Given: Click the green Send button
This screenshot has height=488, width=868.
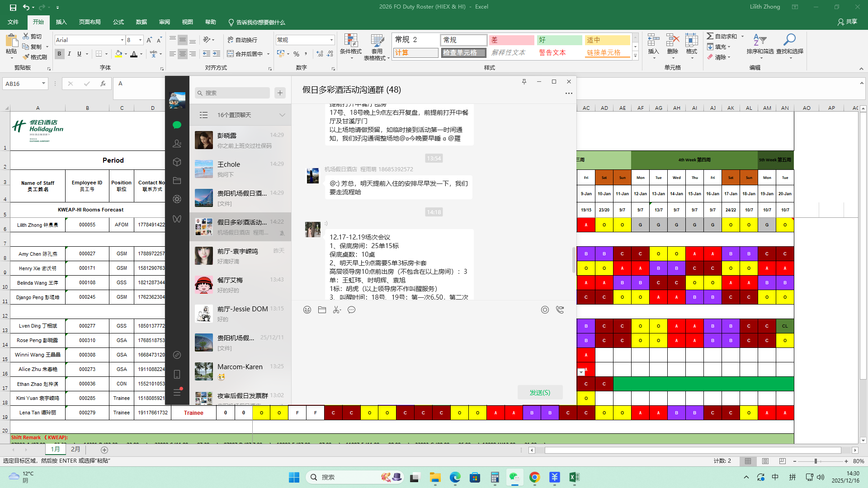Looking at the screenshot, I should (x=540, y=392).
